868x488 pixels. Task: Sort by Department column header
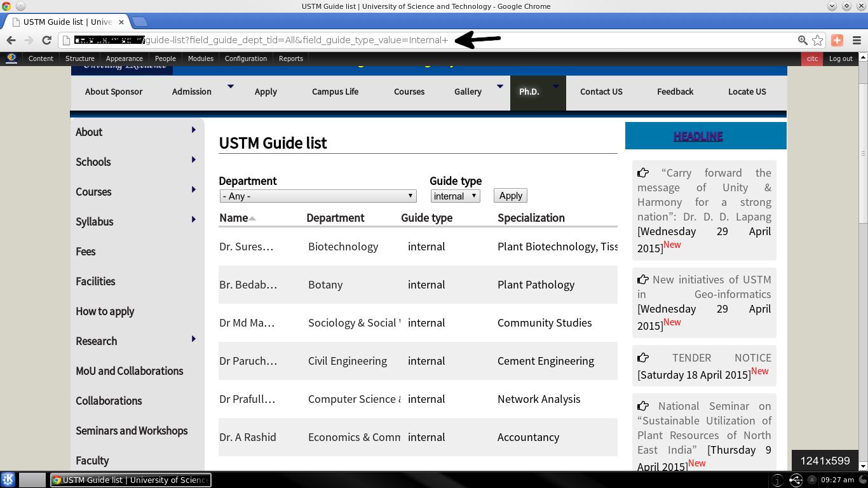point(336,218)
